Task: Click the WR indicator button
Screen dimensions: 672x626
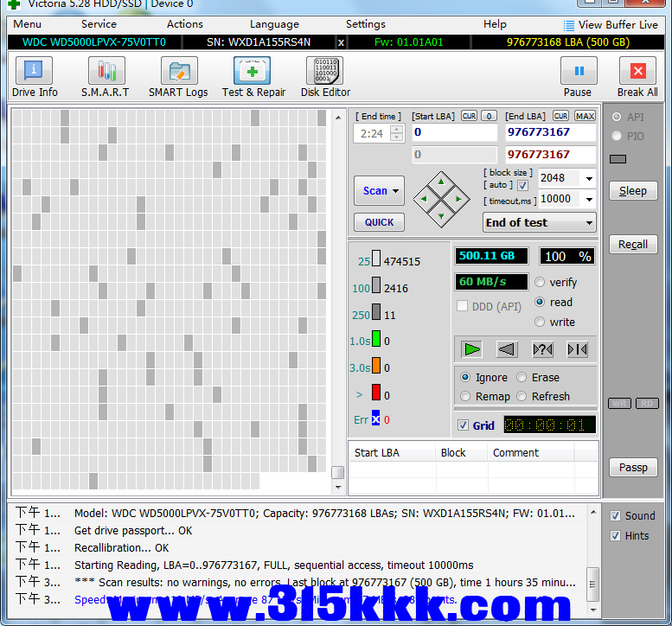Action: click(619, 403)
